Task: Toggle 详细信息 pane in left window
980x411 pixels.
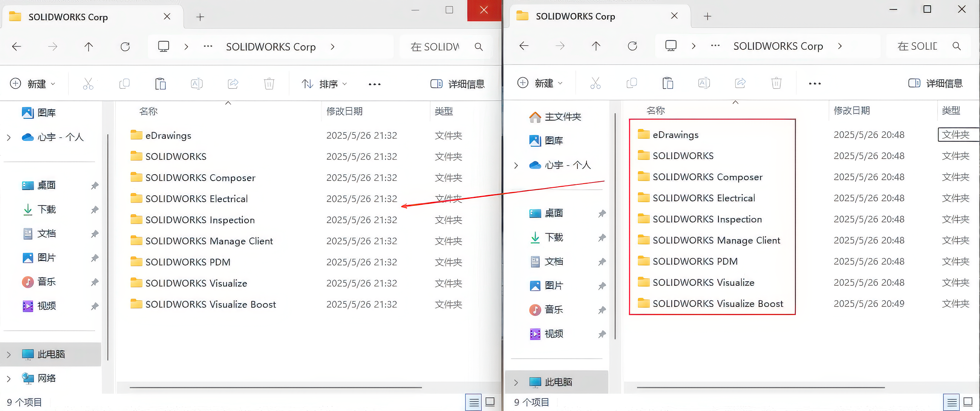Action: point(457,84)
